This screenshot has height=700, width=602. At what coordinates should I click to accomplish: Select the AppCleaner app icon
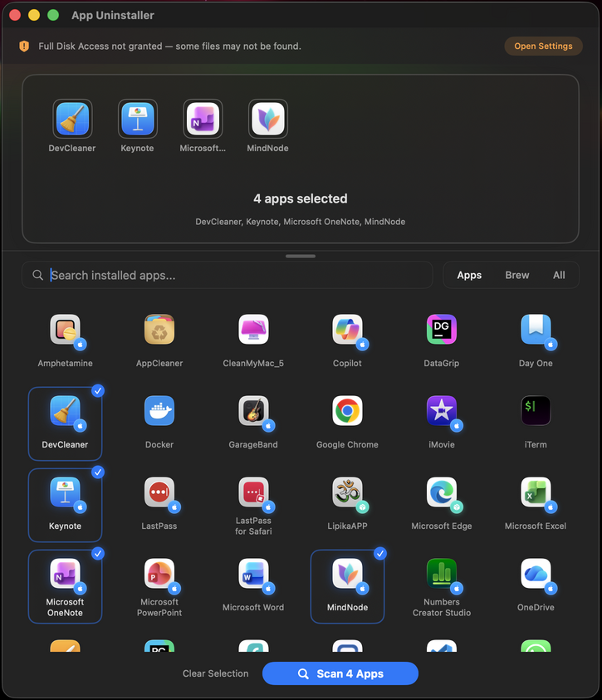(x=159, y=330)
